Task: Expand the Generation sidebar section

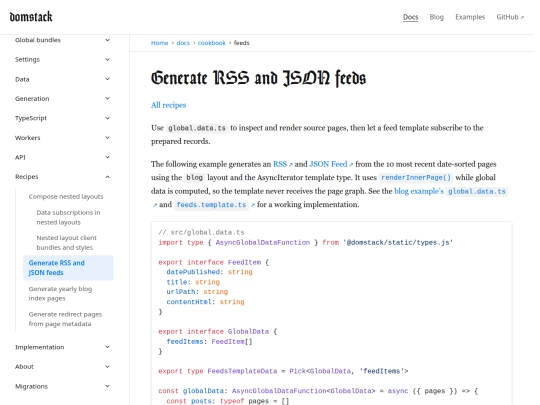Action: [x=62, y=98]
